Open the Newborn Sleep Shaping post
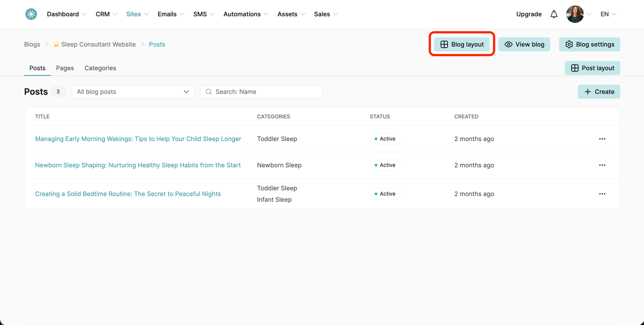The width and height of the screenshot is (644, 325). [x=138, y=165]
